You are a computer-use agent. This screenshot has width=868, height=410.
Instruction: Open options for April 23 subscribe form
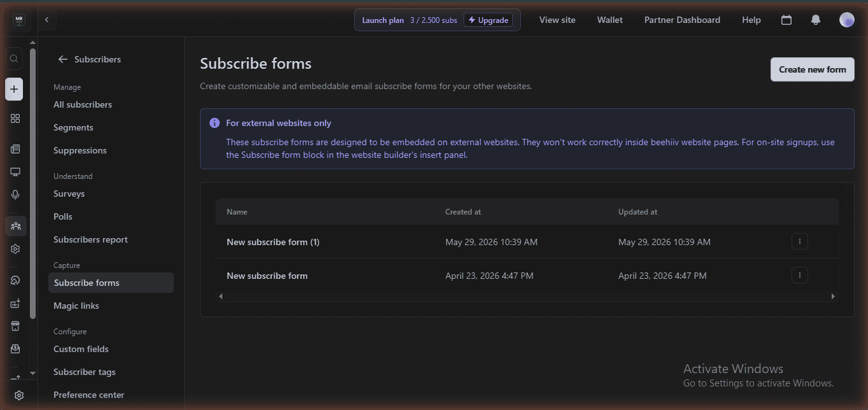point(800,275)
